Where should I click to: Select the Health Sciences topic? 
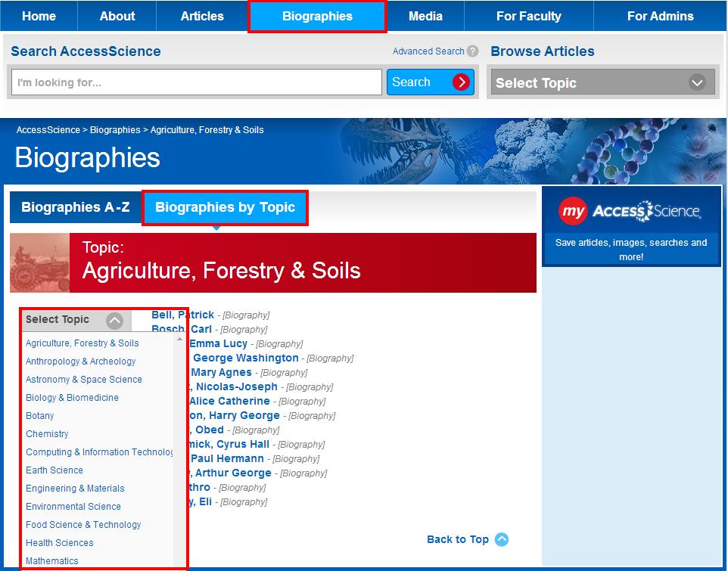tap(60, 543)
